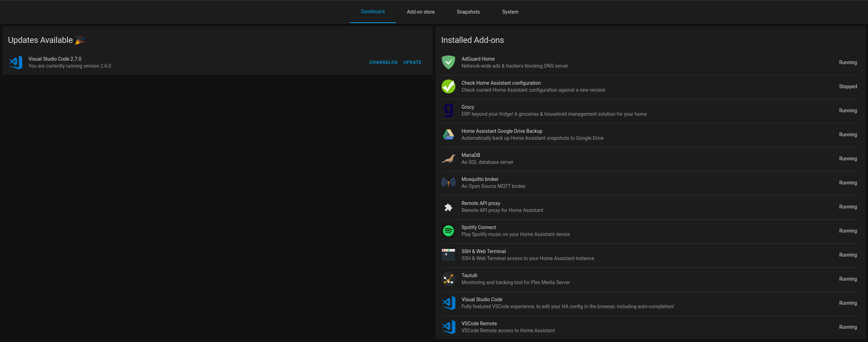The image size is (868, 342).
Task: Click the Running status of Grocy
Action: 848,111
